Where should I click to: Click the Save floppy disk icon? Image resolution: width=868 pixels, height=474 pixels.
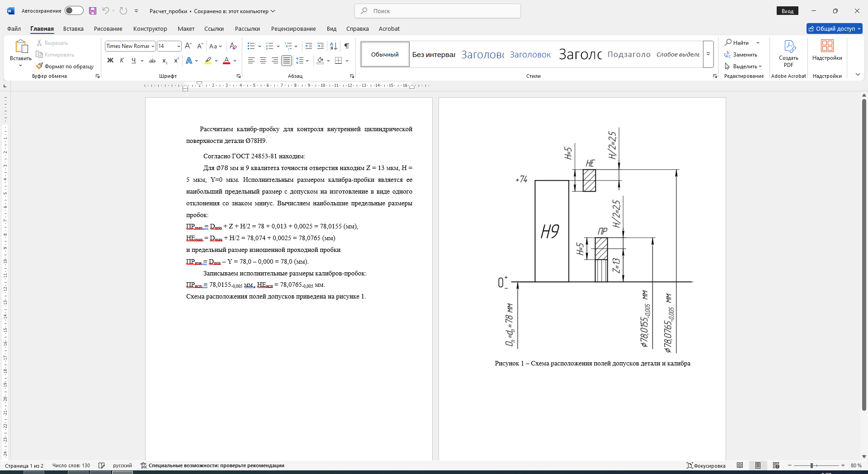tap(93, 11)
